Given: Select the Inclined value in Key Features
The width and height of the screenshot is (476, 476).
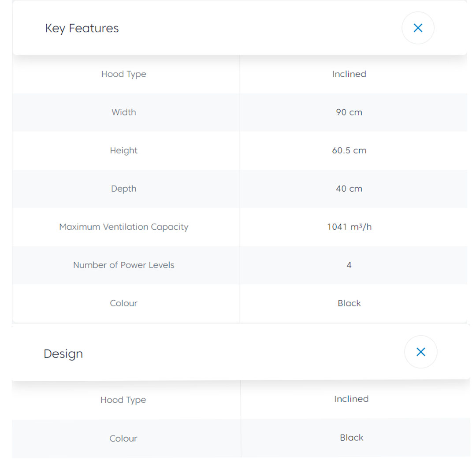Looking at the screenshot, I should click(x=349, y=74).
